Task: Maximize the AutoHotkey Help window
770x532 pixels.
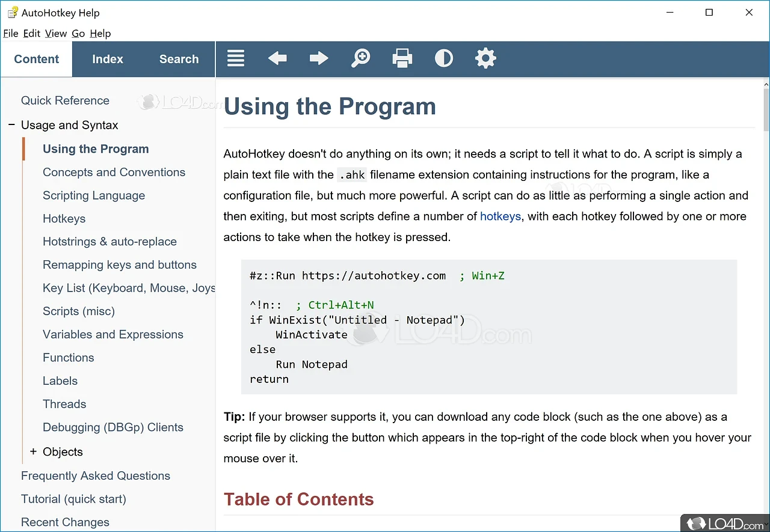Action: (709, 13)
